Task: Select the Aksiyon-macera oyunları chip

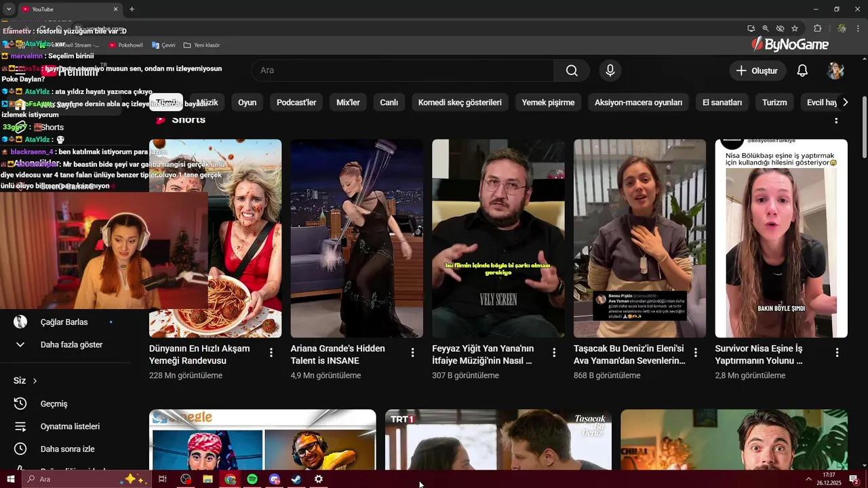Action: tap(638, 102)
